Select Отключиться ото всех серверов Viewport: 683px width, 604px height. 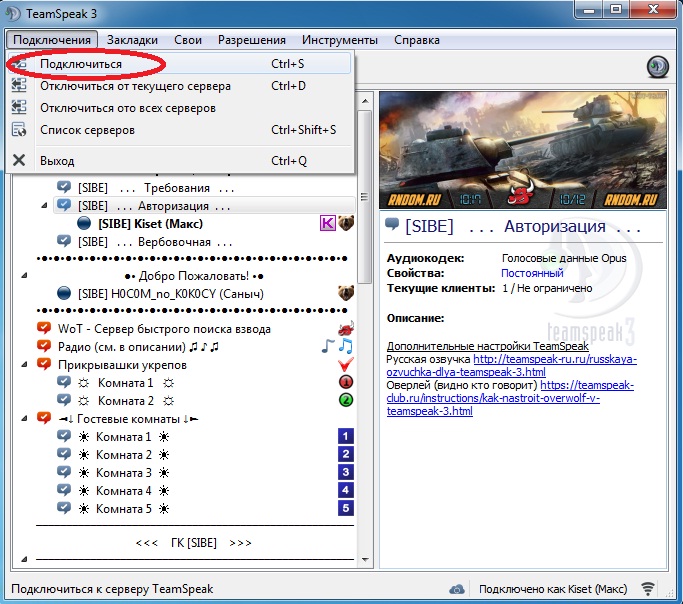pos(179,108)
